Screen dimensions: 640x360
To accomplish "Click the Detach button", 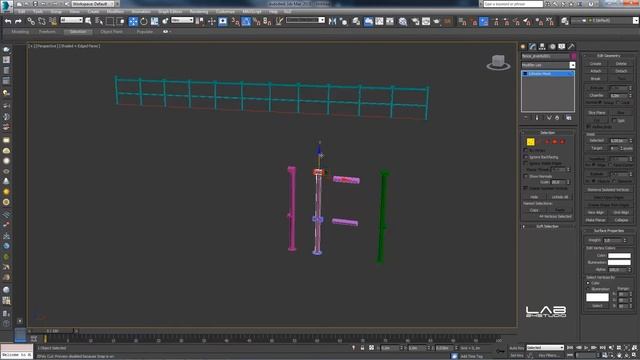I will click(621, 71).
